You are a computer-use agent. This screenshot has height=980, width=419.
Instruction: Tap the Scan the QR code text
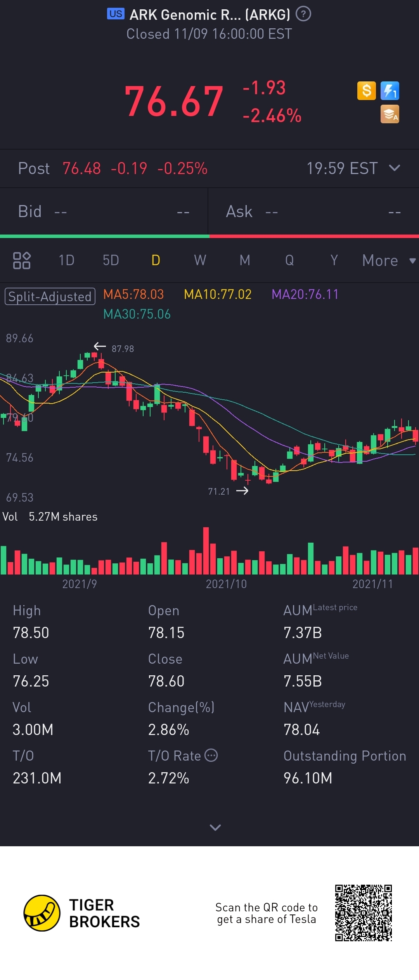267,913
